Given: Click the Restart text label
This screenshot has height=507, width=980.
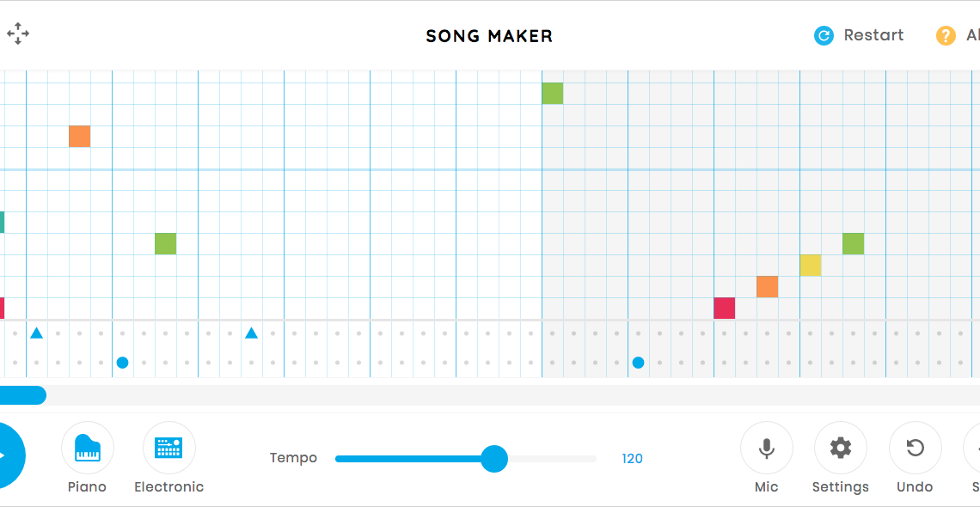Looking at the screenshot, I should (873, 35).
